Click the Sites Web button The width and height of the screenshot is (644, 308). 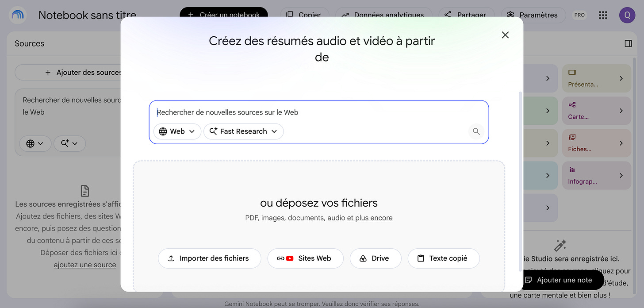[306, 258]
